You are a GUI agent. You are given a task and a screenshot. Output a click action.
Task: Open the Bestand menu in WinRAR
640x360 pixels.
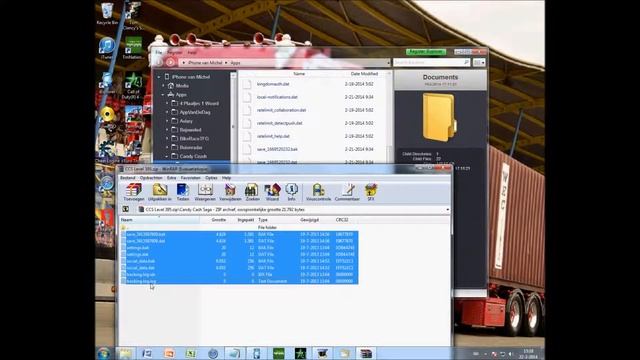pos(127,178)
